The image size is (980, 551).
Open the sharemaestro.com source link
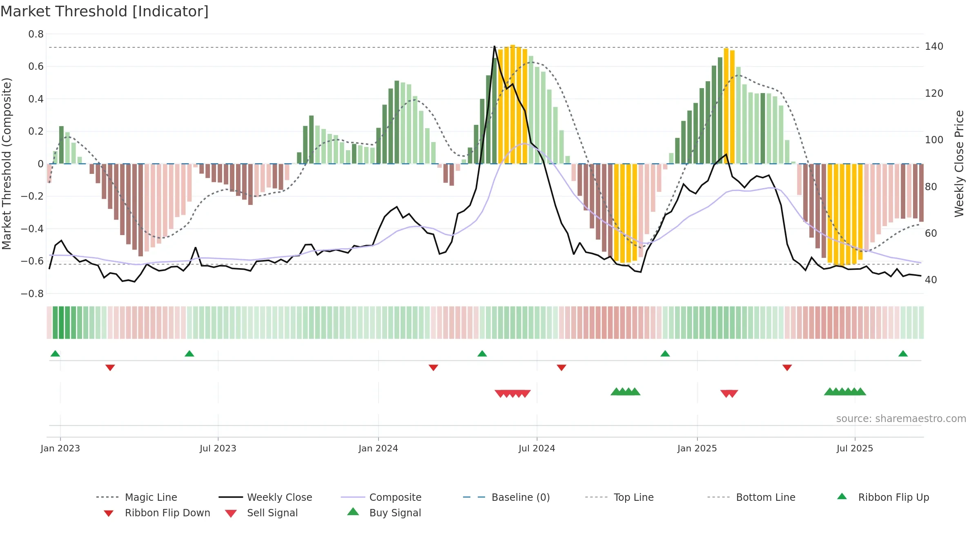pos(901,419)
